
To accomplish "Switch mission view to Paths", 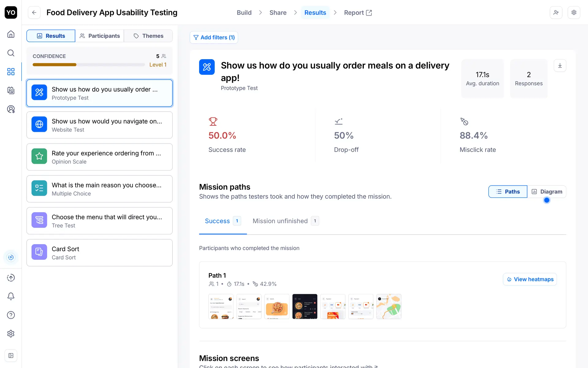I will (x=508, y=192).
